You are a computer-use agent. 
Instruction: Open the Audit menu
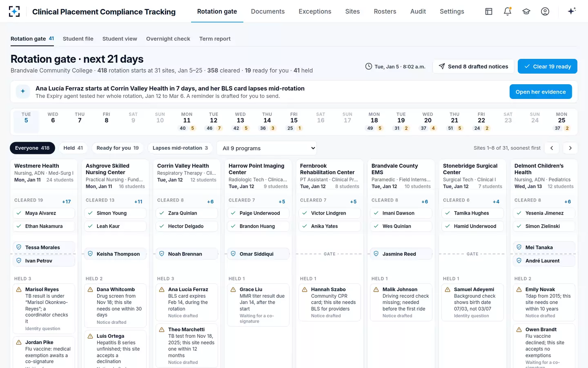418,11
